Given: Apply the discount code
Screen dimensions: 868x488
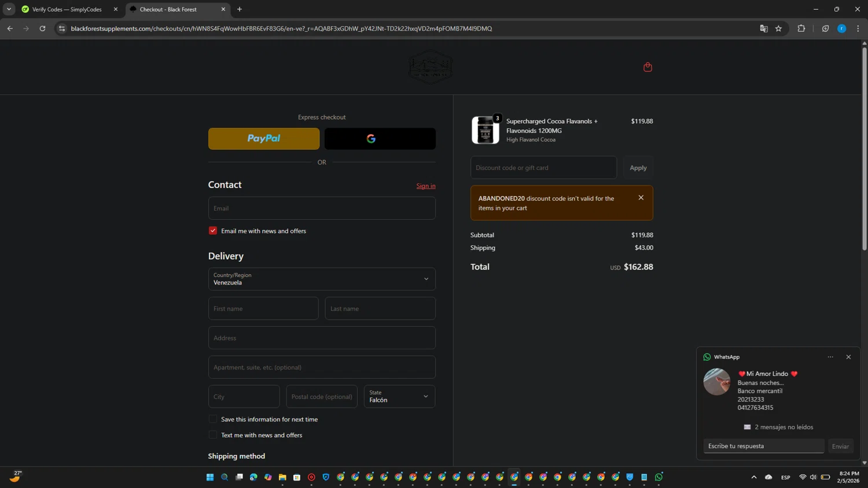Looking at the screenshot, I should 638,168.
